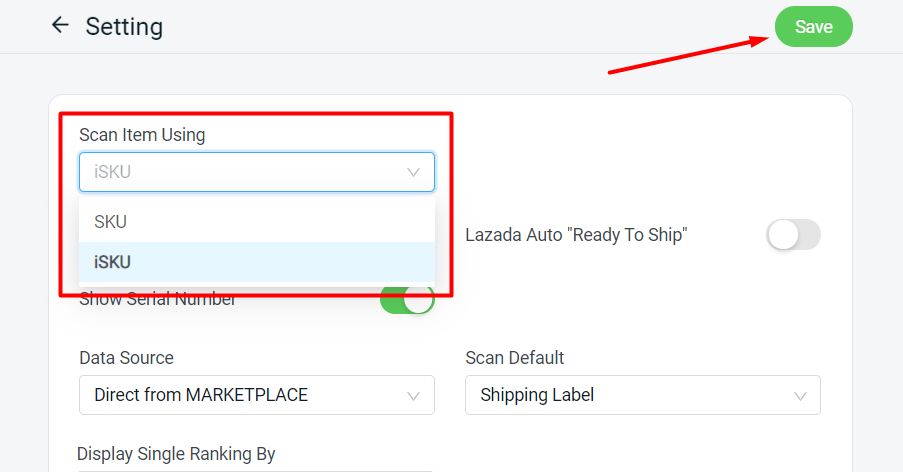Click the "Display Single Ranking By" label
This screenshot has width=903, height=472.
(176, 453)
